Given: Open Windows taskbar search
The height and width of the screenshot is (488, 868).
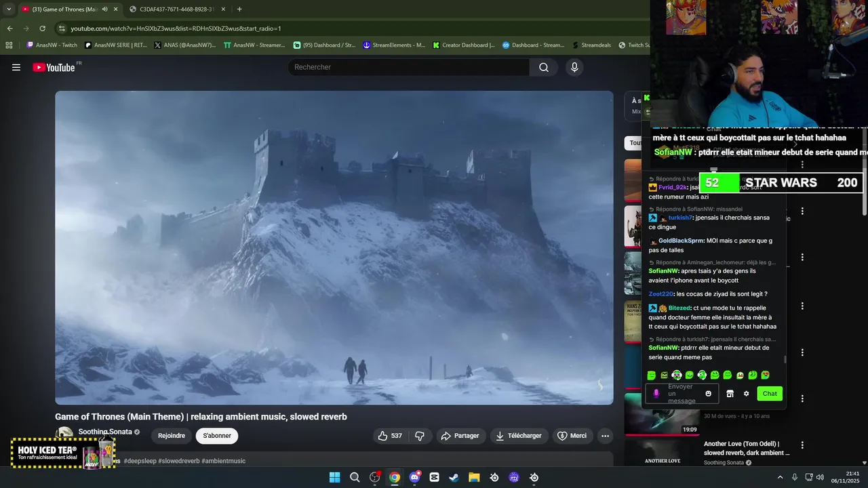Looking at the screenshot, I should click(x=355, y=477).
